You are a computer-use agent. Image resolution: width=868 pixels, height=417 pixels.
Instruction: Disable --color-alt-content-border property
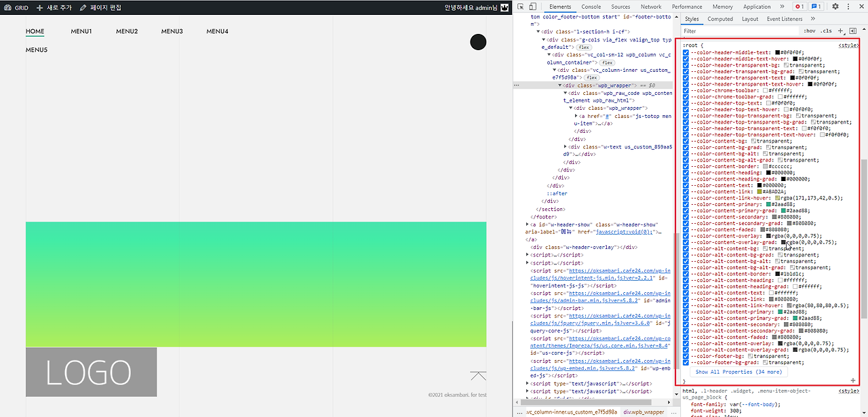pyautogui.click(x=686, y=273)
